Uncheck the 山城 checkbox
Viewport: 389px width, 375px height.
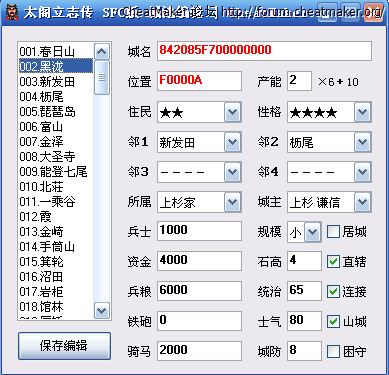click(x=333, y=321)
